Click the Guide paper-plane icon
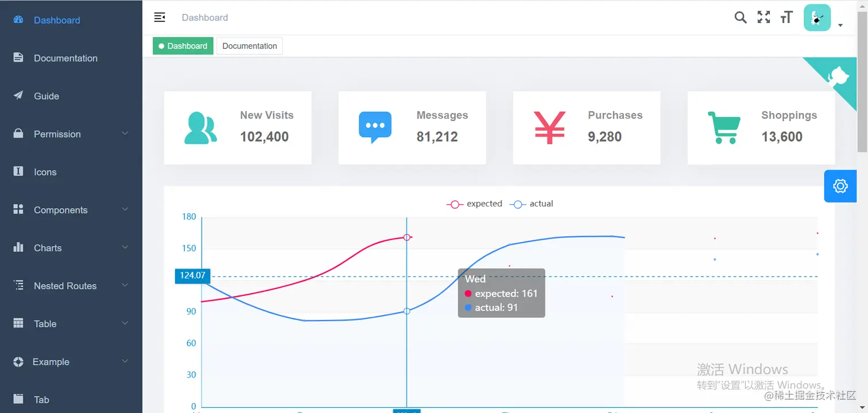Image resolution: width=868 pixels, height=413 pixels. pyautogui.click(x=18, y=96)
